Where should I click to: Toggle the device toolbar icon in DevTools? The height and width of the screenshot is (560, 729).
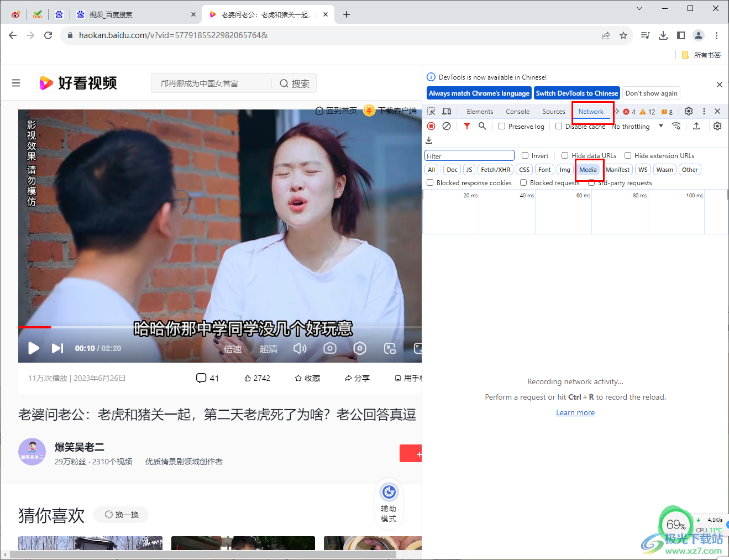click(x=447, y=111)
